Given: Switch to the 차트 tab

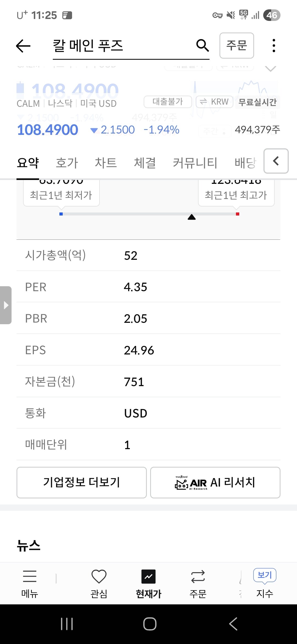Looking at the screenshot, I should click(106, 163).
